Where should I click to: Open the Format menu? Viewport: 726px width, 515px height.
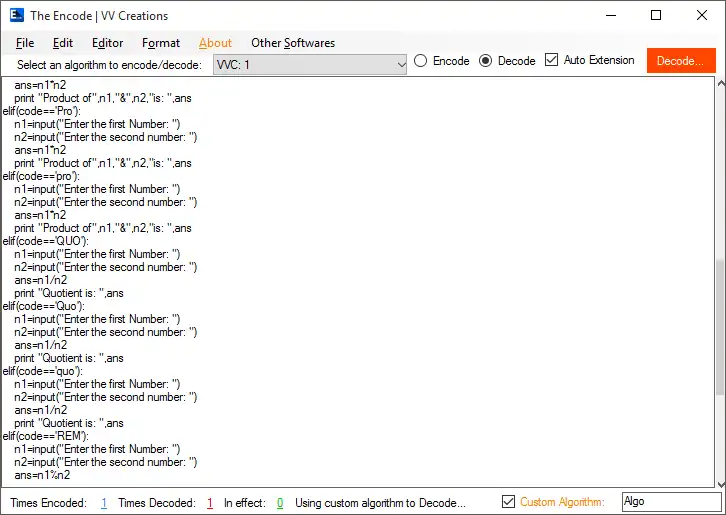point(161,43)
